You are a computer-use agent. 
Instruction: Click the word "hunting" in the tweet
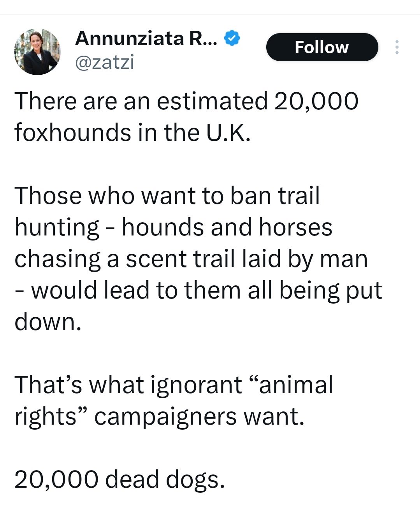57,228
